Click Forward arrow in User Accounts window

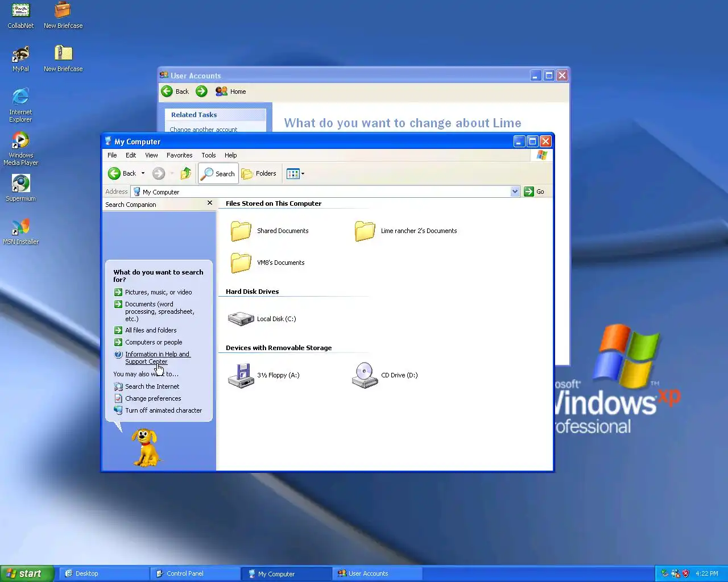click(201, 92)
